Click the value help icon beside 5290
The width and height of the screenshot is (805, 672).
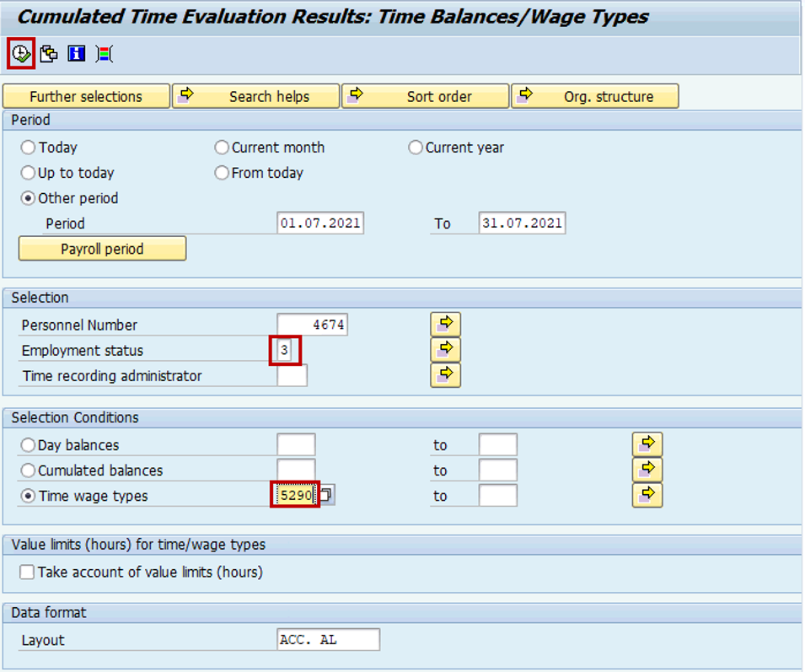tap(326, 495)
